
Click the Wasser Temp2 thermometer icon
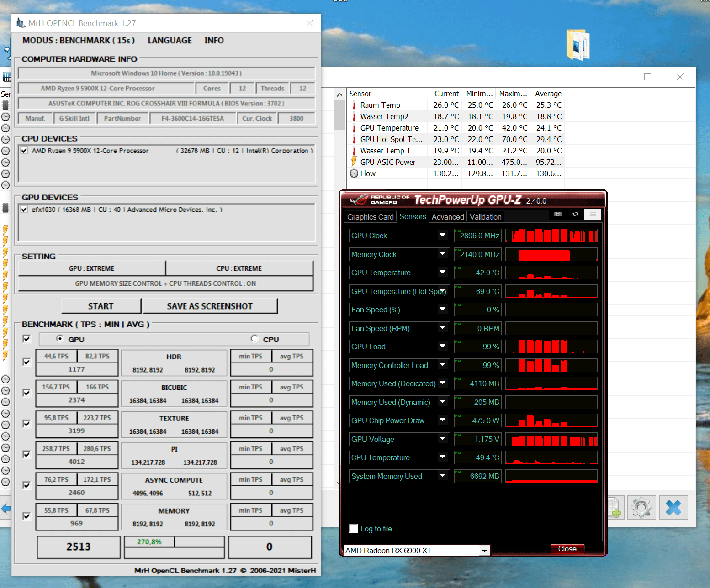(354, 116)
